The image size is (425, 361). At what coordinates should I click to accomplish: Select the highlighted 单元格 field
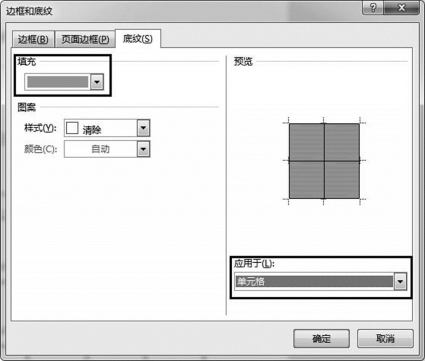[x=314, y=282]
